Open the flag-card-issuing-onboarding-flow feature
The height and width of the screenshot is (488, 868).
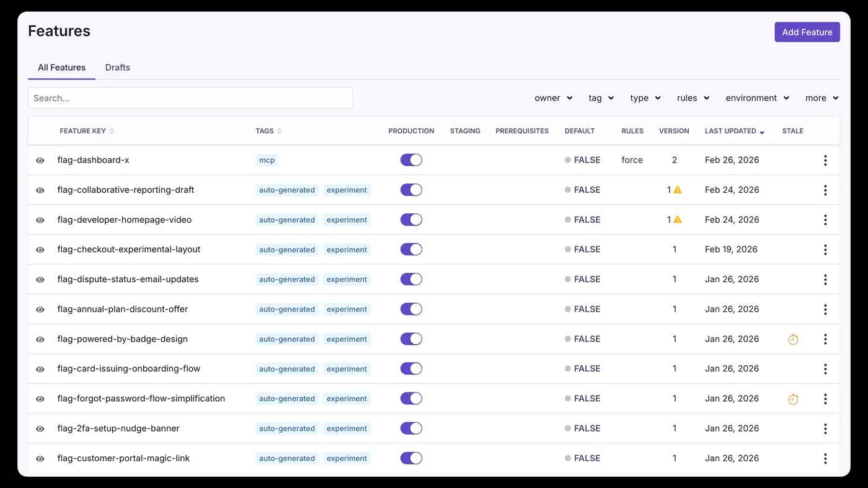point(129,368)
